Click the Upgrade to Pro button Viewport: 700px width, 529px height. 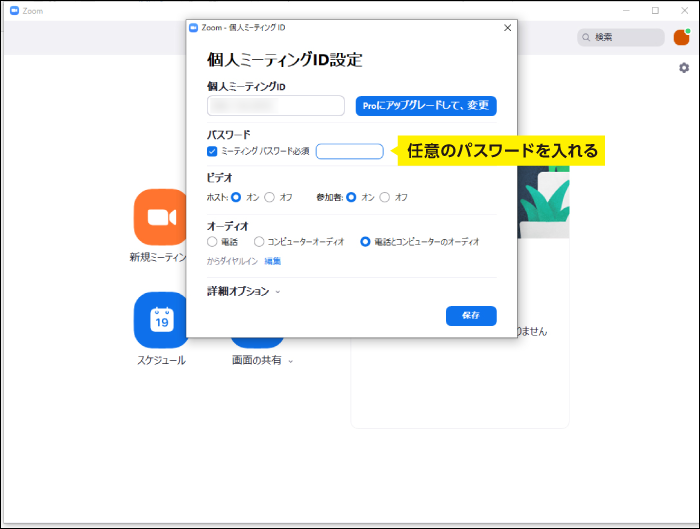[426, 106]
